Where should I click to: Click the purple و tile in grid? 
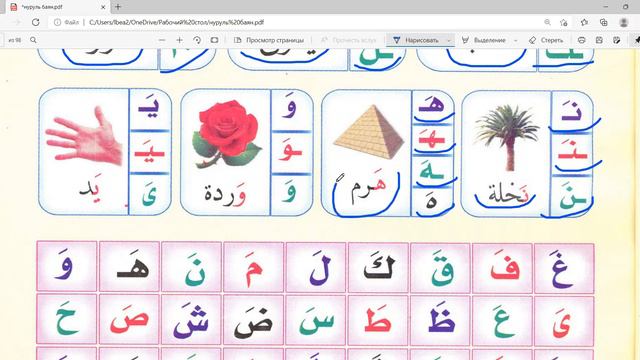tap(67, 267)
